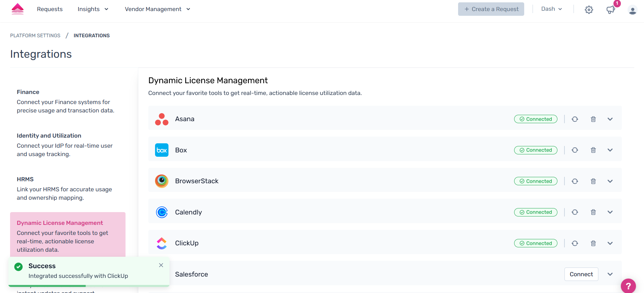Click the BrowserStack integration name
644x293 pixels.
(x=197, y=181)
